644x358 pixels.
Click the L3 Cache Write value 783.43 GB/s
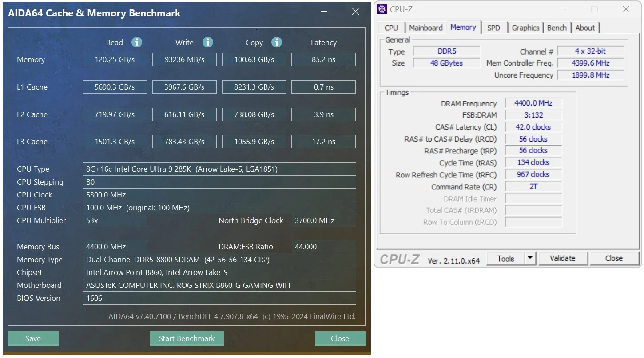tap(184, 142)
